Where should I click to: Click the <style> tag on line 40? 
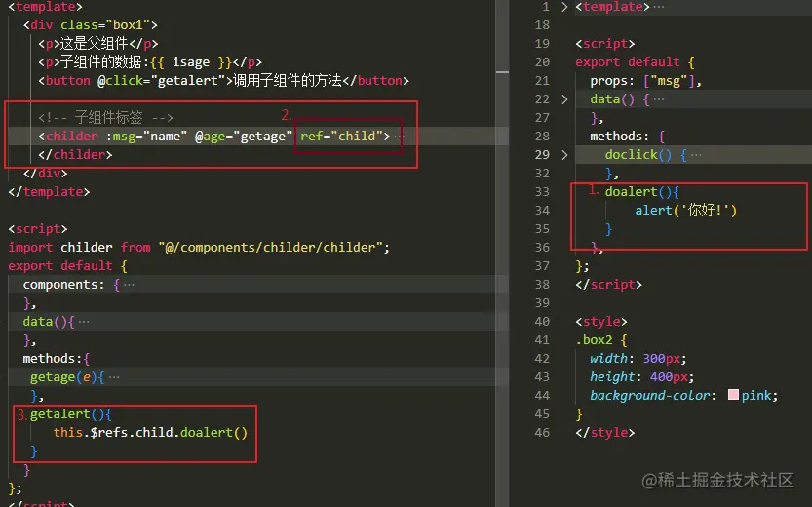click(601, 321)
